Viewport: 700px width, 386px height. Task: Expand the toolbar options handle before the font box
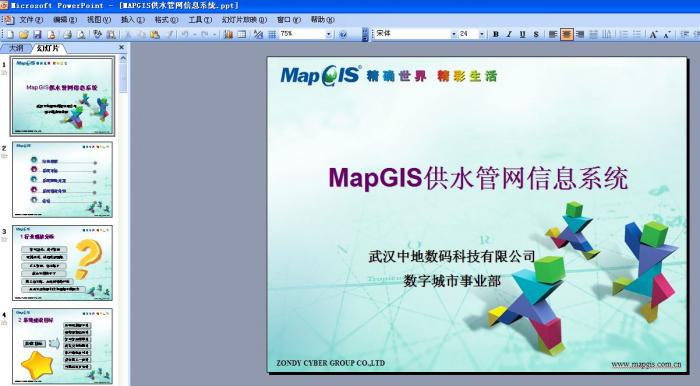pos(365,34)
